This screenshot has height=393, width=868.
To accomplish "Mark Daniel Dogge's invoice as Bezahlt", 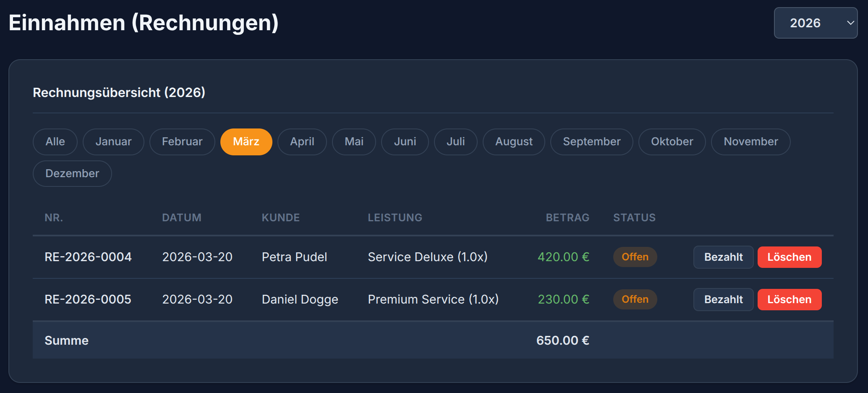I will click(x=723, y=300).
